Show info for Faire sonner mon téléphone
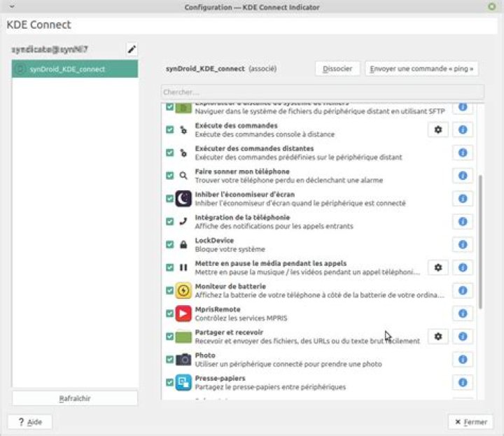 click(x=463, y=176)
